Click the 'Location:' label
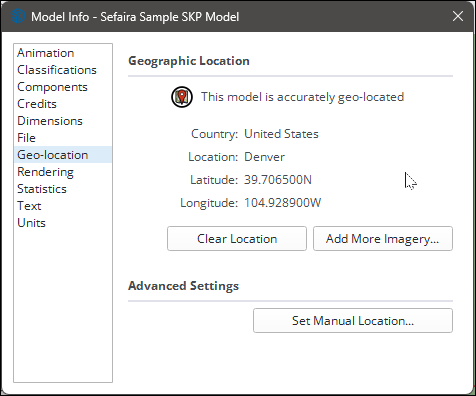Image resolution: width=476 pixels, height=396 pixels. click(x=213, y=157)
